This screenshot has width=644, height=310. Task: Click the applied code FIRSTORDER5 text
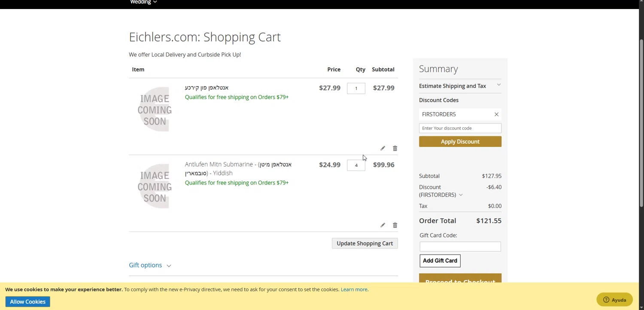point(439,114)
